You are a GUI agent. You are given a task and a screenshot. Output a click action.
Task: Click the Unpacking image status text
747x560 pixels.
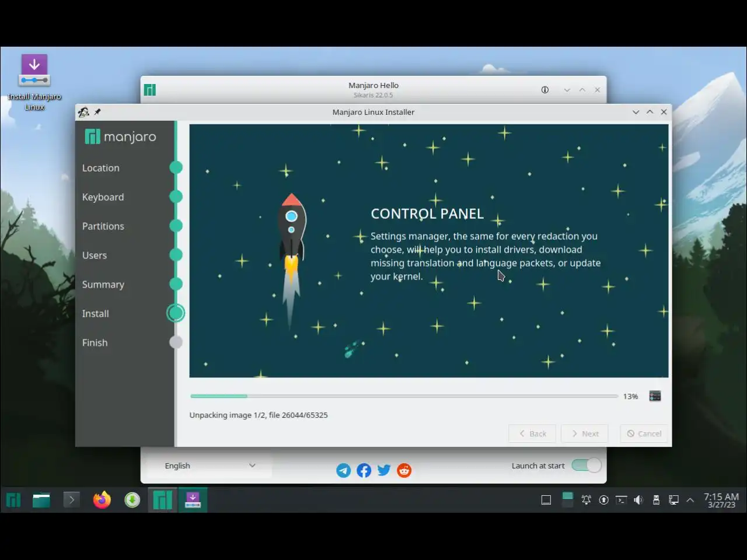coord(259,415)
